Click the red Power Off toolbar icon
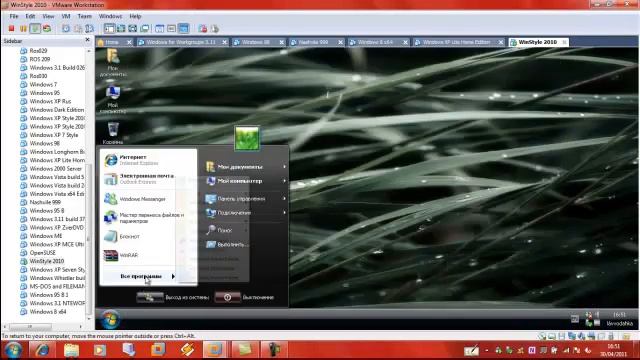Image resolution: width=640 pixels, height=360 pixels. [x=11, y=29]
